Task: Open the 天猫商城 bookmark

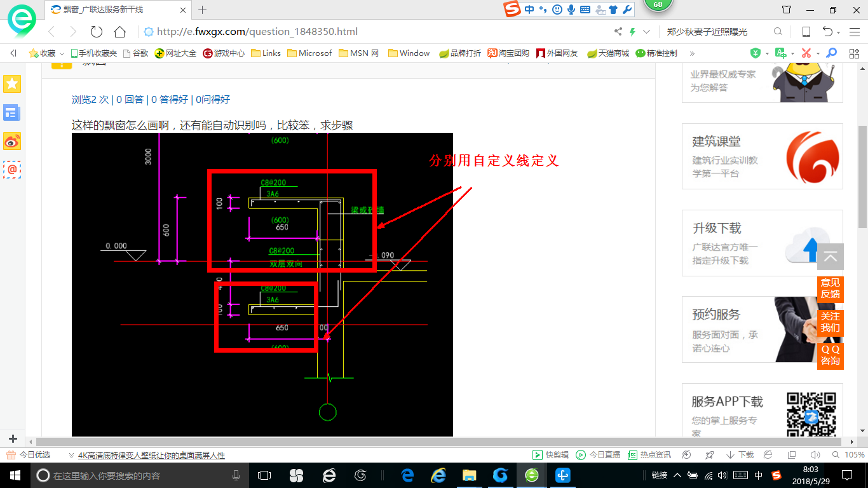Action: coord(608,53)
